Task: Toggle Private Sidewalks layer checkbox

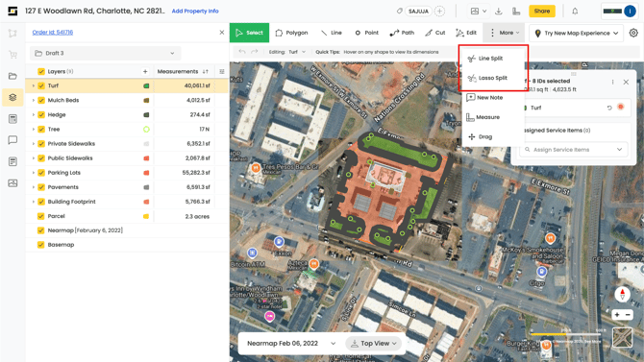Action: [41, 144]
